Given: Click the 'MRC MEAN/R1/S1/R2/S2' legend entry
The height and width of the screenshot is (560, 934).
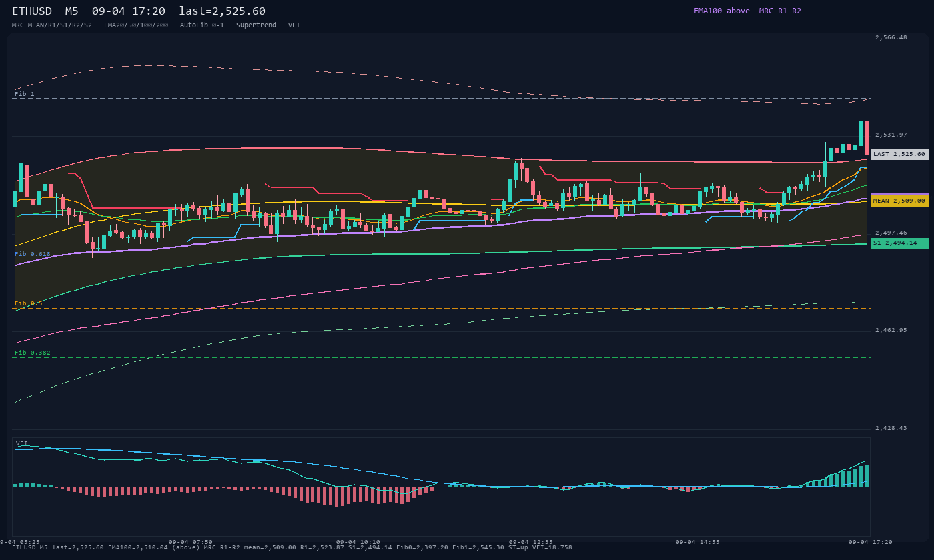Looking at the screenshot, I should point(52,25).
